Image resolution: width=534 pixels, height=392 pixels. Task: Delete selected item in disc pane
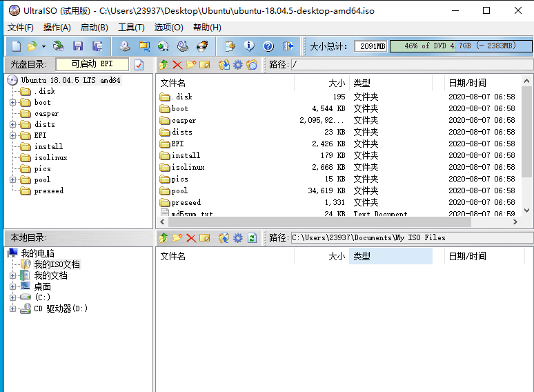(177, 64)
